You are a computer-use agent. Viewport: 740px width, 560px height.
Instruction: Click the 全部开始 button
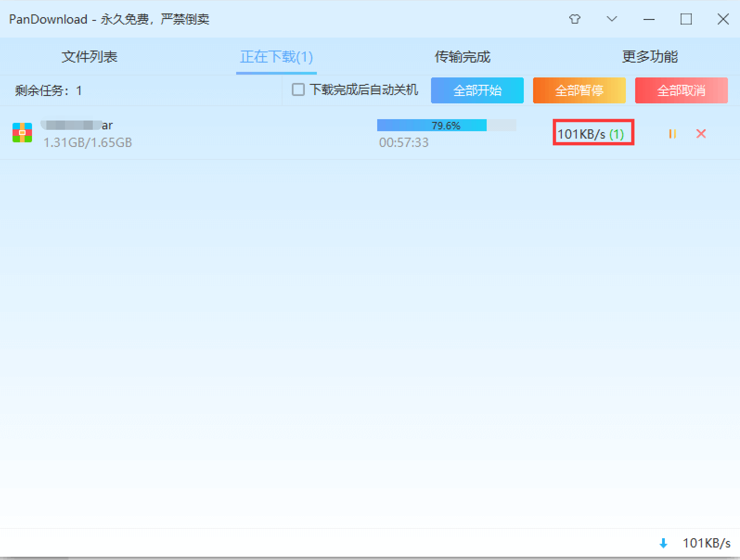pos(477,90)
